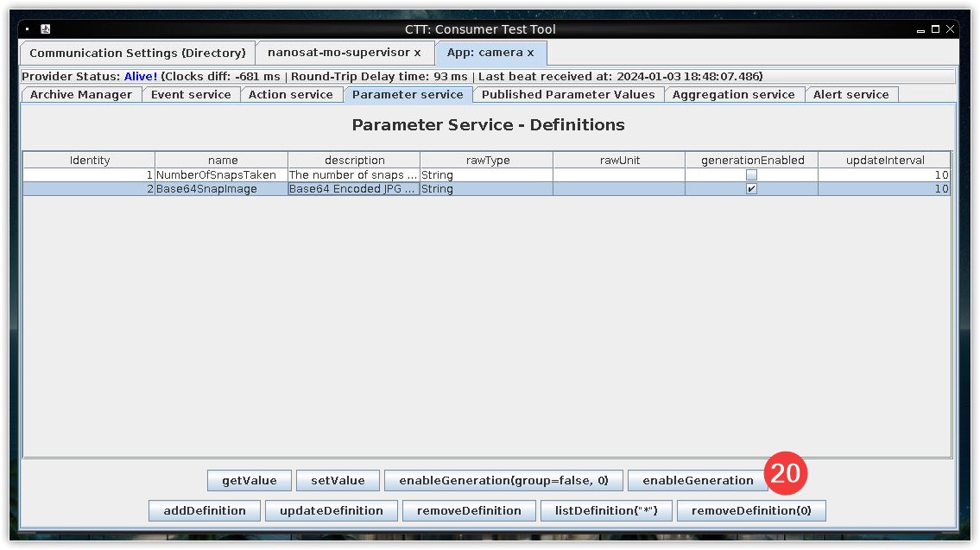The width and height of the screenshot is (980, 550).
Task: Switch to the Archive Manager tab
Action: (81, 95)
